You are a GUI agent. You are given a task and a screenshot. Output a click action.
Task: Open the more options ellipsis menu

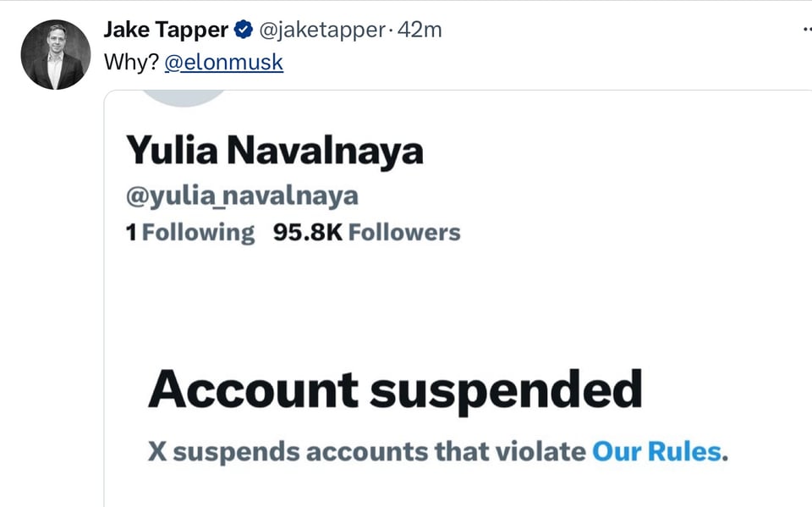coord(805,28)
